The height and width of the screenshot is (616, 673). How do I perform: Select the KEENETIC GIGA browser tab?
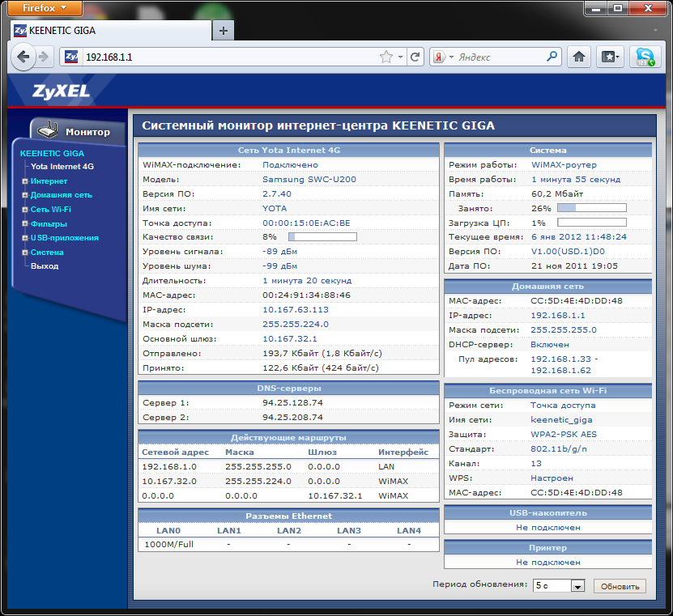[111, 31]
